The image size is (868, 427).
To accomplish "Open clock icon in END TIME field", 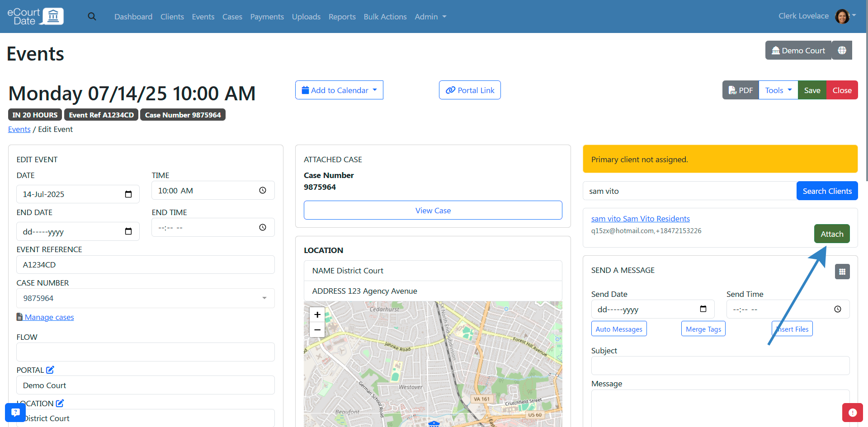I will coord(263,228).
